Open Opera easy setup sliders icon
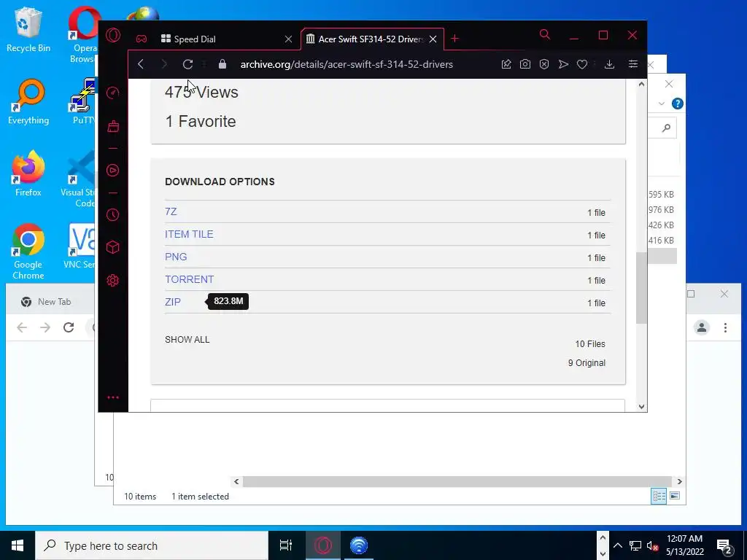The width and height of the screenshot is (747, 560). coord(632,64)
